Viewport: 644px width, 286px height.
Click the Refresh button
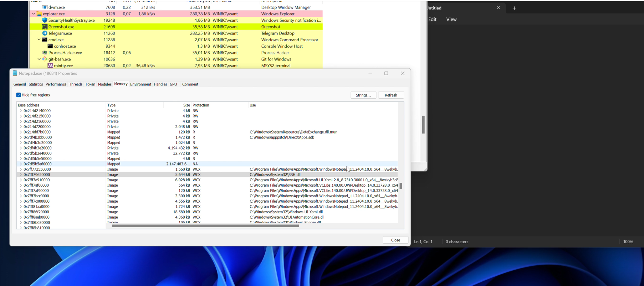[391, 95]
